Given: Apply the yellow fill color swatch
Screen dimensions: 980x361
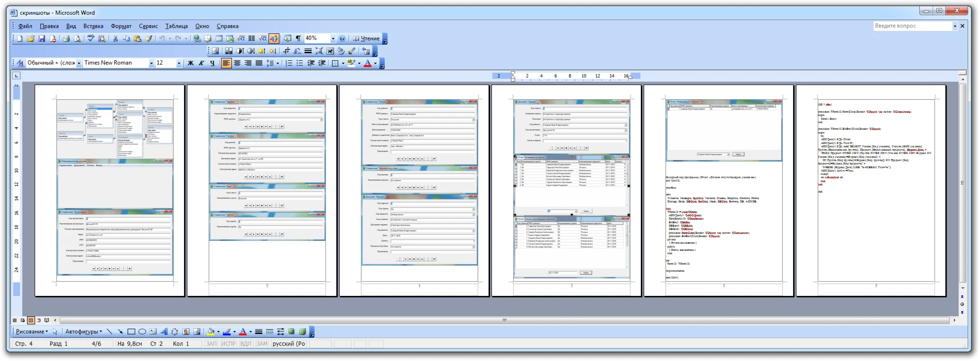Looking at the screenshot, I should click(211, 332).
